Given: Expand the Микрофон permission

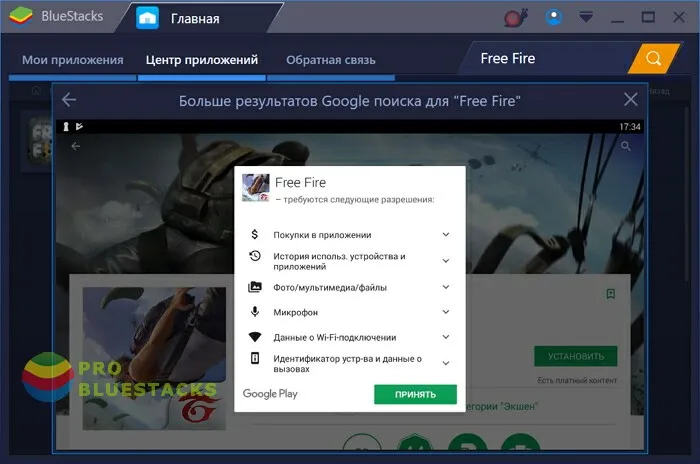Looking at the screenshot, I should coord(446,312).
